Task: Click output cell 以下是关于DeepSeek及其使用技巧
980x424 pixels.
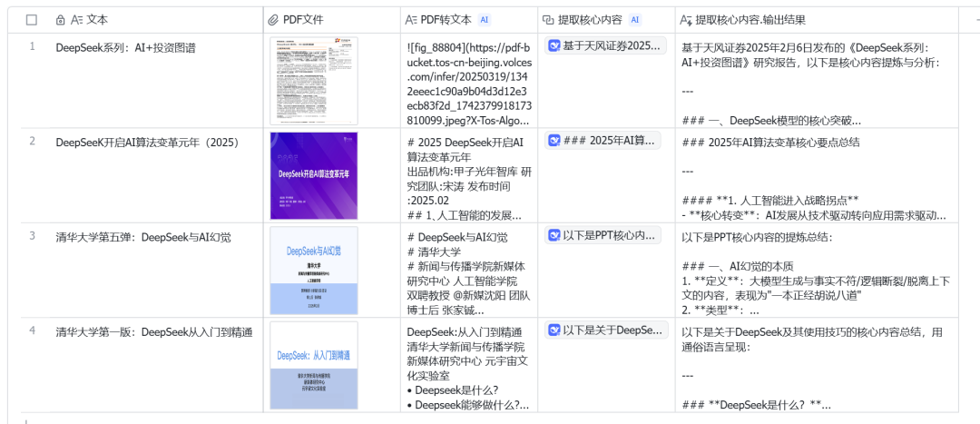Action: 817,365
